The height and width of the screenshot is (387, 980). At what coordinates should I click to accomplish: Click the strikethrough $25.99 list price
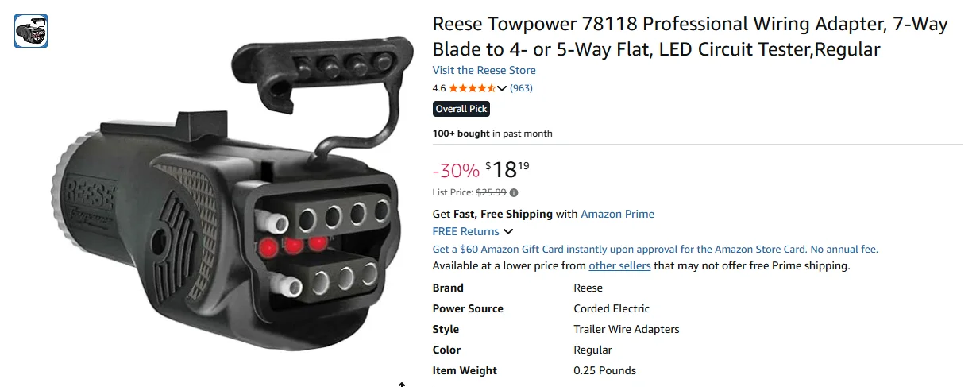[492, 192]
